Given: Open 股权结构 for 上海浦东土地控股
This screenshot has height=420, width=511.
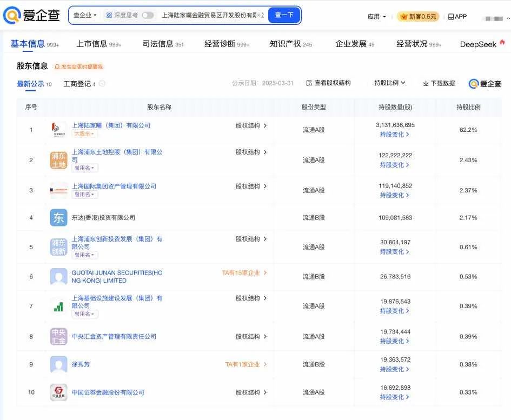Looking at the screenshot, I should [251, 152].
